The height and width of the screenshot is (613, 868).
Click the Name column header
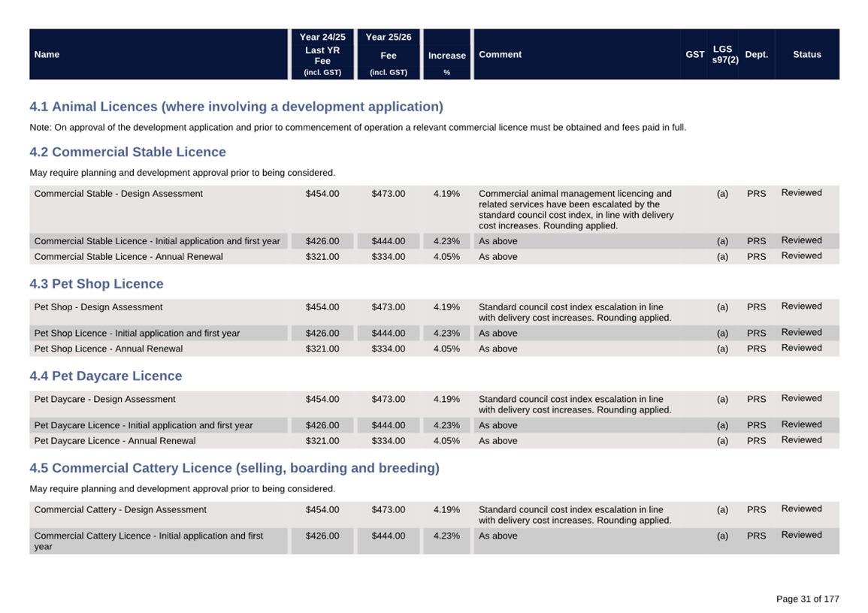(x=47, y=54)
